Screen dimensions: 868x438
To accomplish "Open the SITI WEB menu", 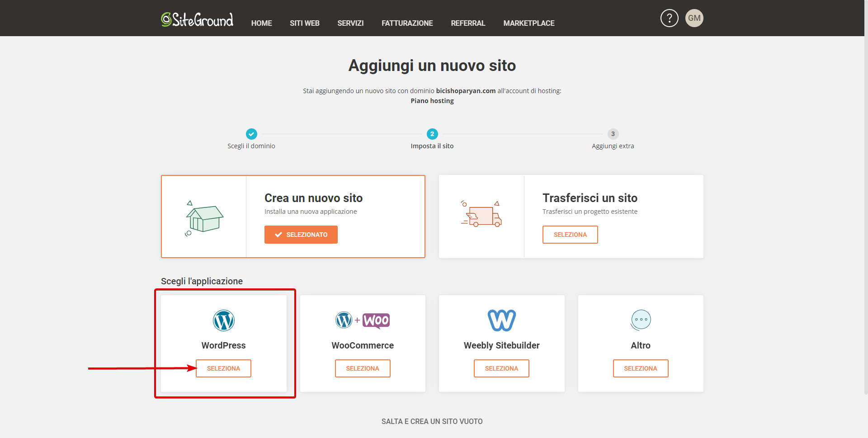I will [304, 23].
